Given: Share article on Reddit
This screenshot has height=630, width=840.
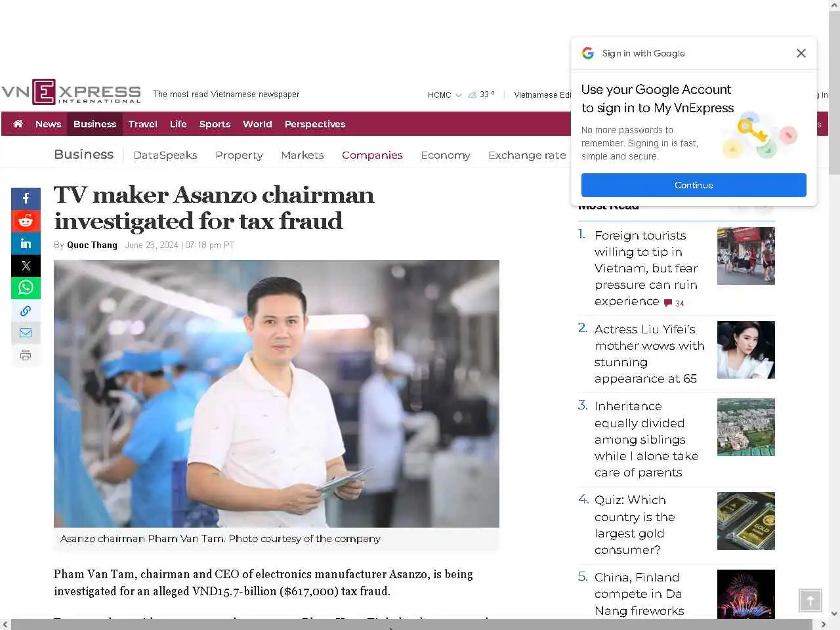Looking at the screenshot, I should point(26,220).
